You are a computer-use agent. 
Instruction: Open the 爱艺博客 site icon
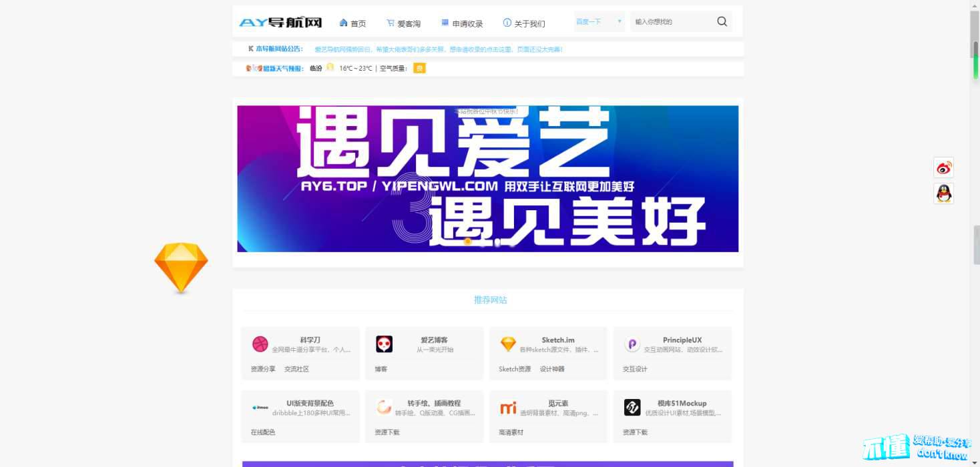pyautogui.click(x=384, y=344)
